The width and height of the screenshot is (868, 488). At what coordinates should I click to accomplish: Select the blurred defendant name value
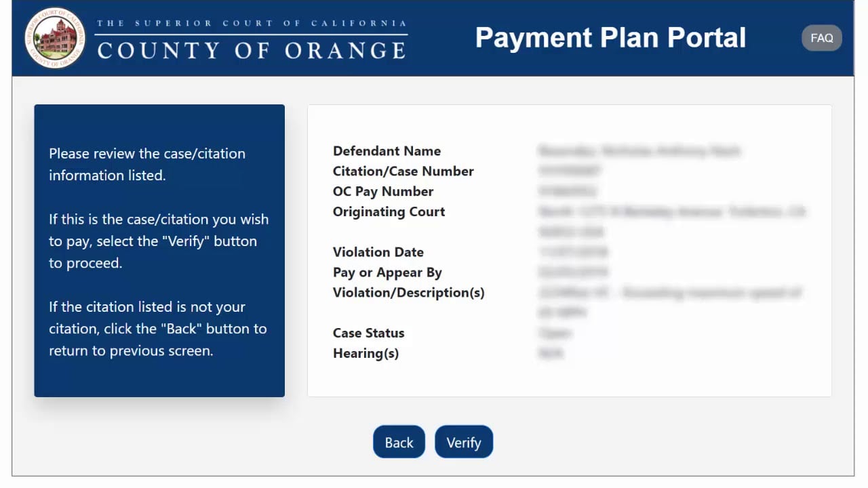637,150
